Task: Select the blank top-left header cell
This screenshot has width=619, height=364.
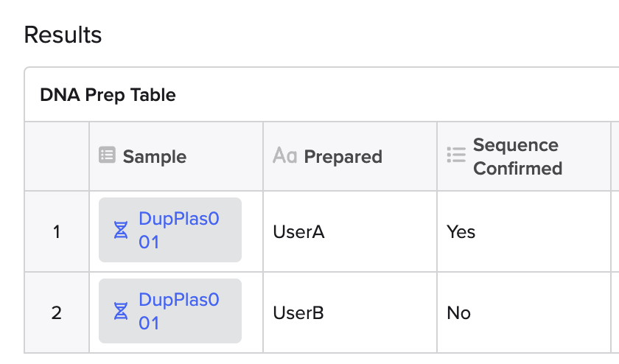Action: [x=57, y=157]
